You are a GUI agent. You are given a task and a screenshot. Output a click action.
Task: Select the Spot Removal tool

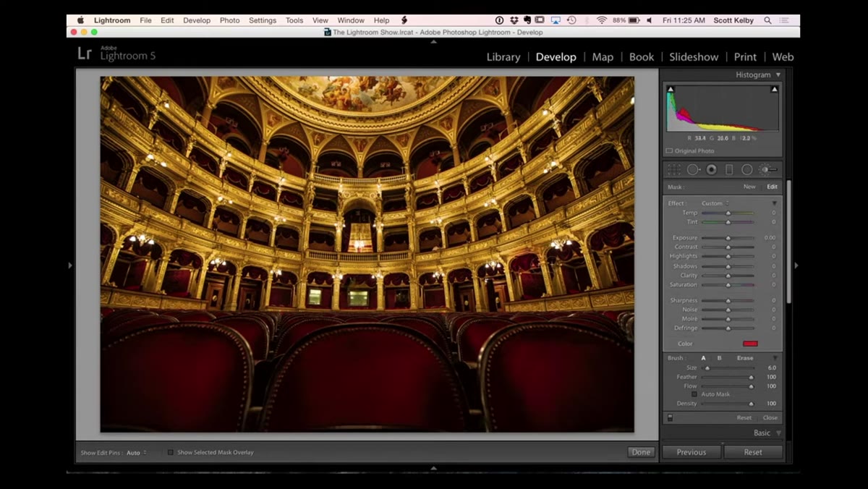coord(693,169)
